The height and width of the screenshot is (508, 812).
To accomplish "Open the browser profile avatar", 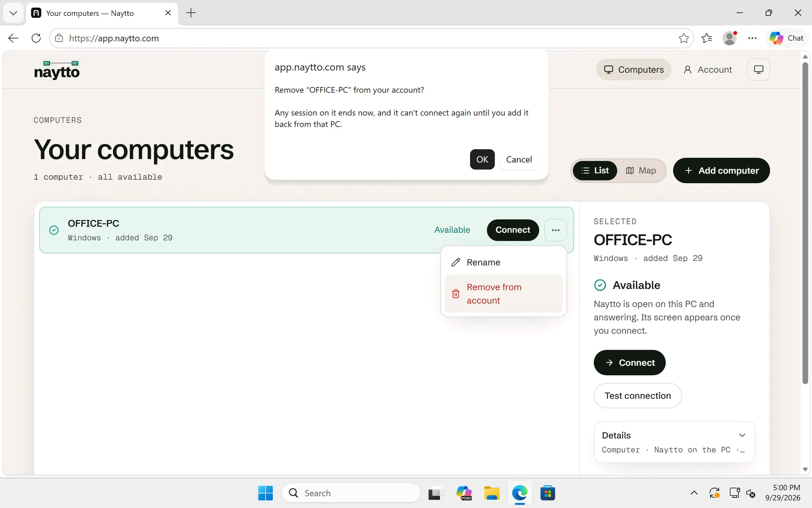I will (730, 38).
